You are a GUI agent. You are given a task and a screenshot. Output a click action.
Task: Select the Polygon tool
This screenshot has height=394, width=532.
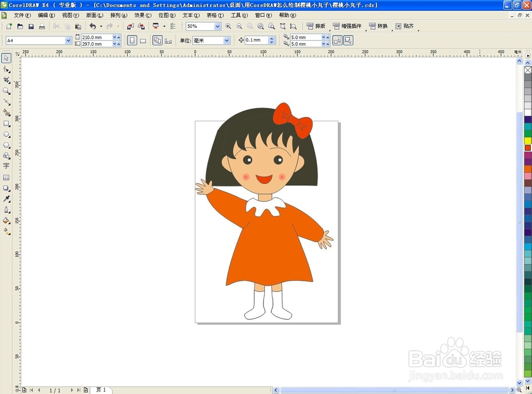point(6,145)
